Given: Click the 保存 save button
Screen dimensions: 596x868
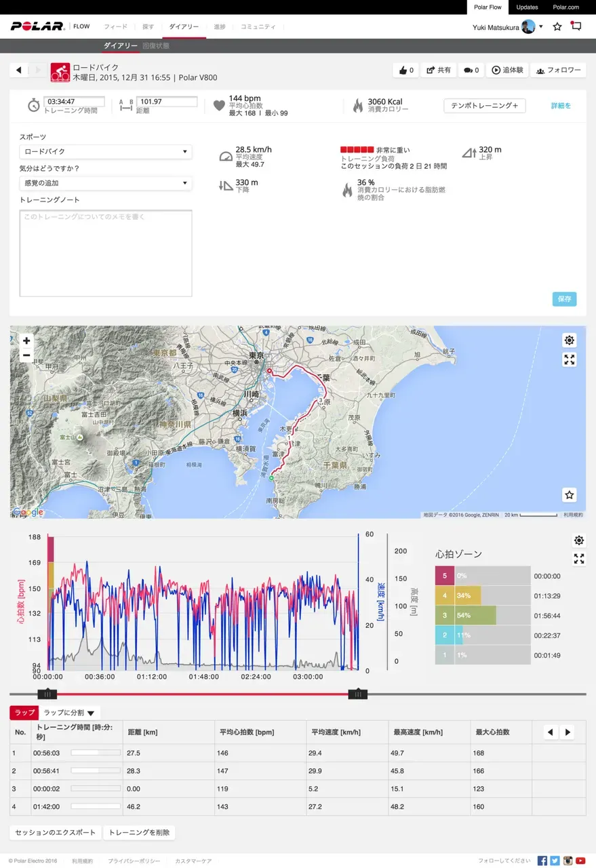Looking at the screenshot, I should pyautogui.click(x=564, y=299).
